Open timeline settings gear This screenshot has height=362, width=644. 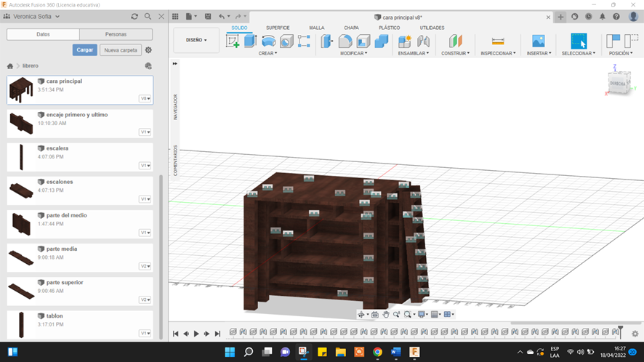click(x=635, y=334)
